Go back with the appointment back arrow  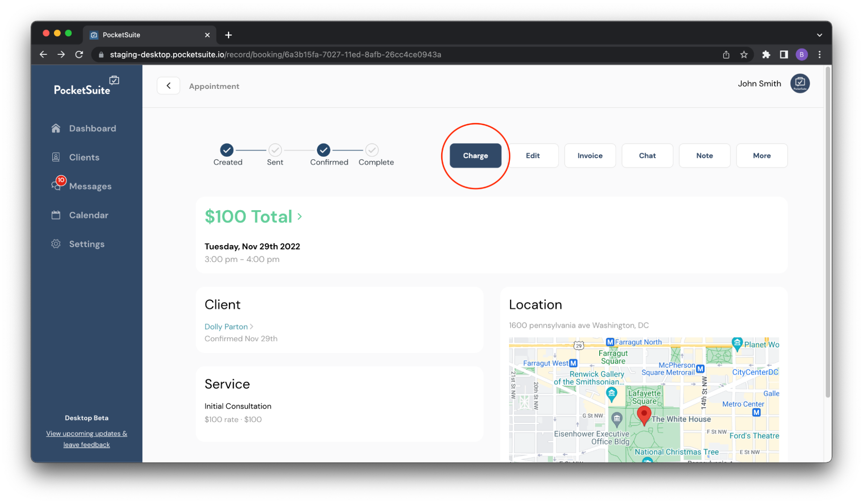(x=168, y=86)
